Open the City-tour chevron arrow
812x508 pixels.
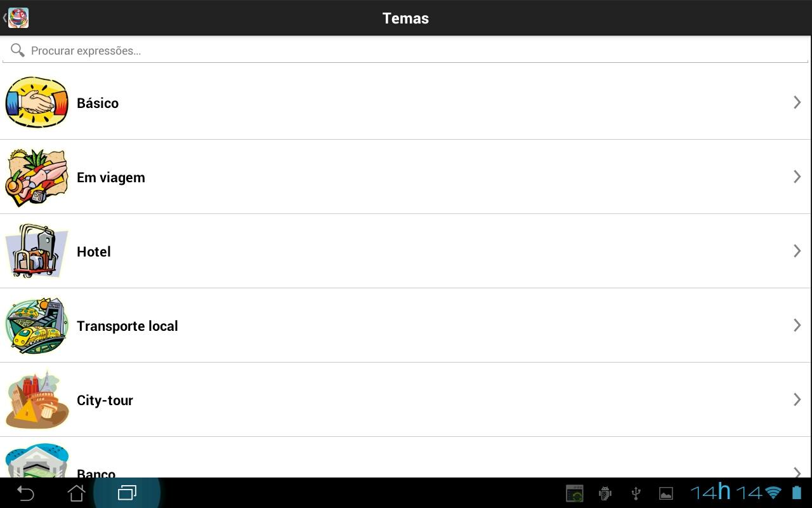pyautogui.click(x=797, y=399)
